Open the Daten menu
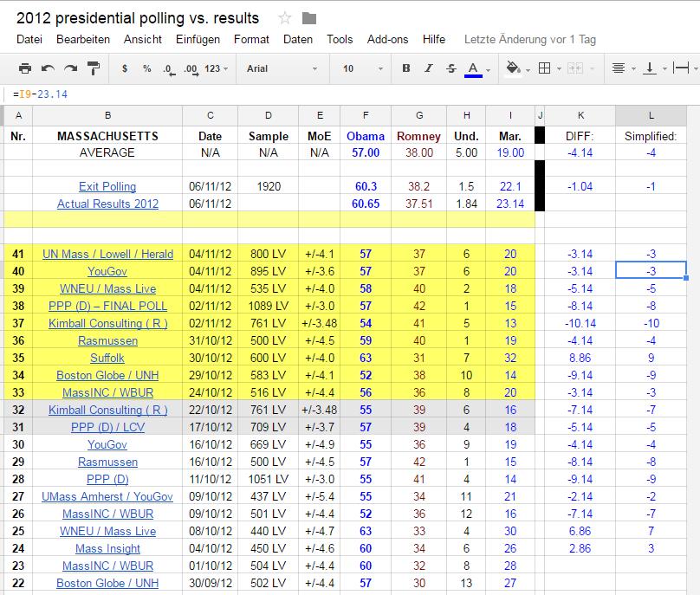This screenshot has height=595, width=700. click(x=298, y=39)
